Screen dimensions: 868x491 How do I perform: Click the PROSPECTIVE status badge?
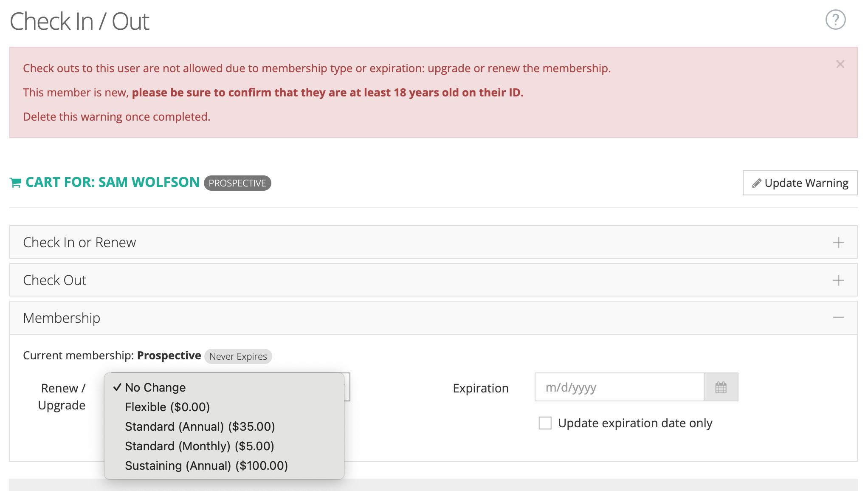coord(237,183)
